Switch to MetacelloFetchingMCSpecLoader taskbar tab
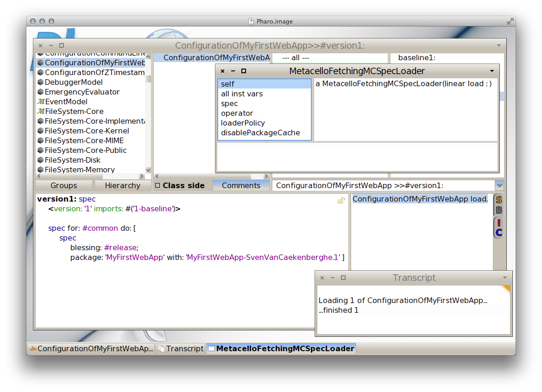Image resolution: width=542 pixels, height=392 pixels. tap(281, 348)
